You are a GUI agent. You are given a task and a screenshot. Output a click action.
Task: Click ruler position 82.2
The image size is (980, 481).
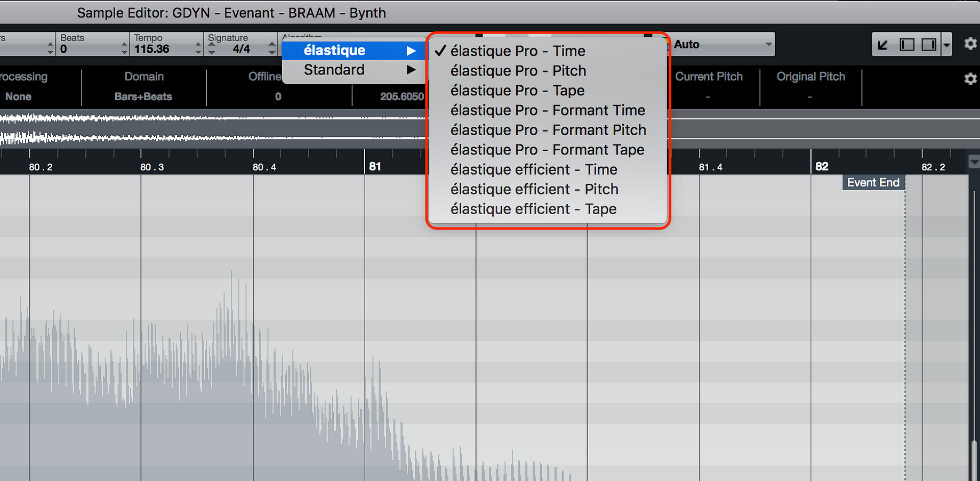tap(934, 167)
